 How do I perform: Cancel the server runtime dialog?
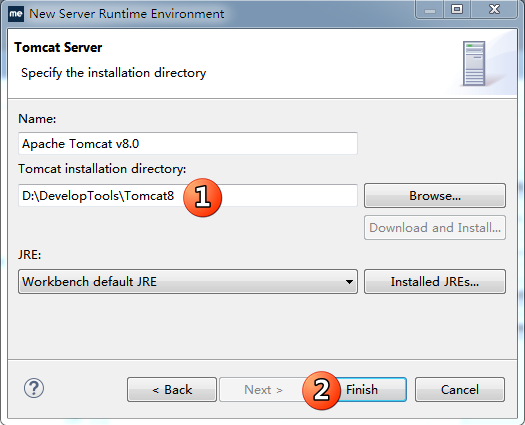click(460, 389)
